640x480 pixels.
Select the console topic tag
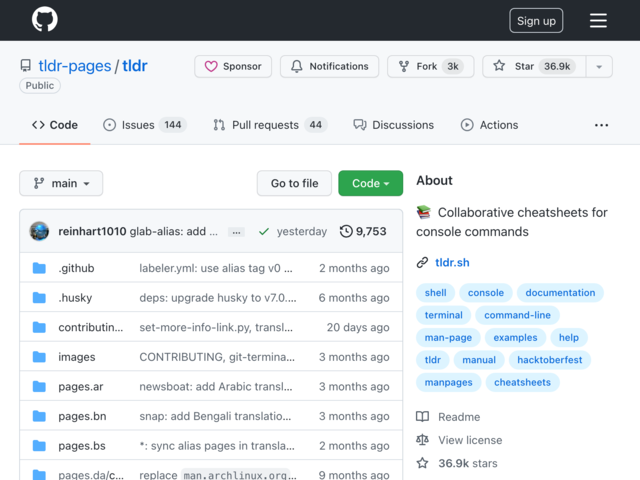point(486,293)
